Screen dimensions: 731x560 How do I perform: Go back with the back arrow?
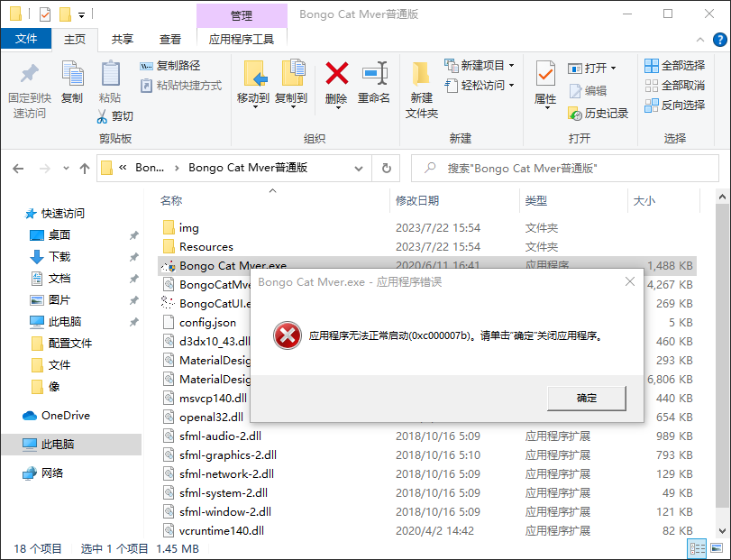click(x=18, y=169)
